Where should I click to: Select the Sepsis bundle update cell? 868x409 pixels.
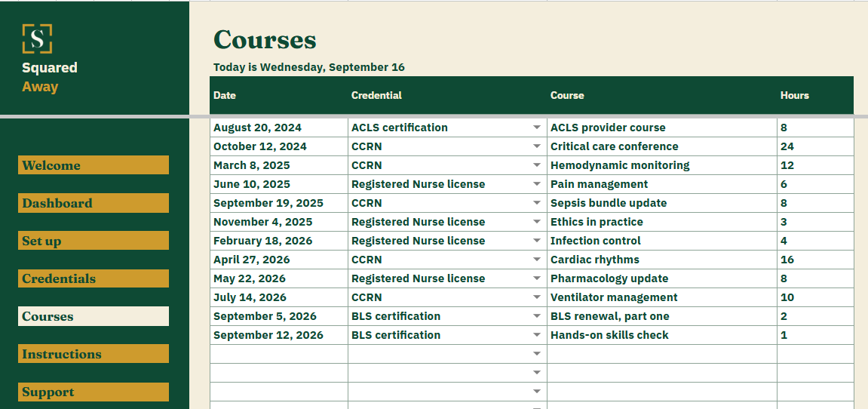662,203
